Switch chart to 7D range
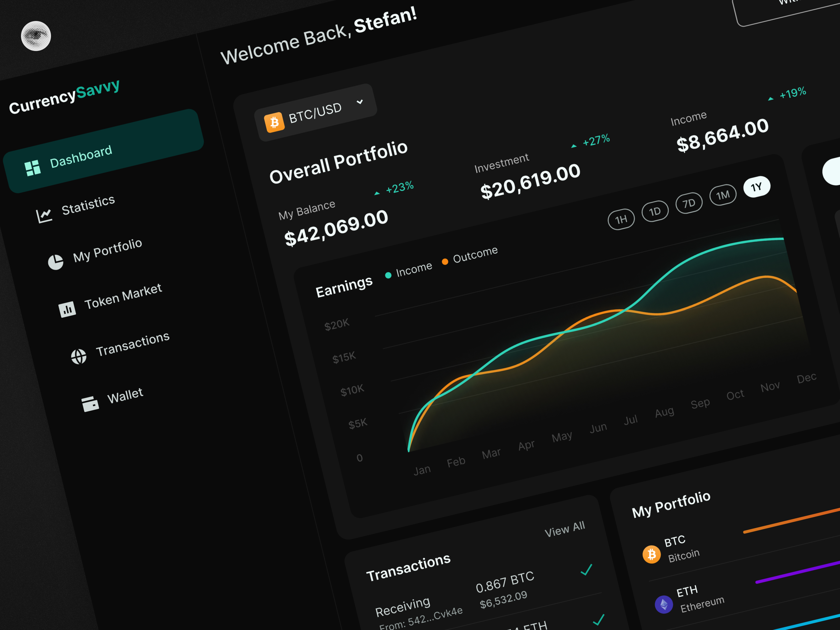Image resolution: width=840 pixels, height=630 pixels. coord(689,203)
